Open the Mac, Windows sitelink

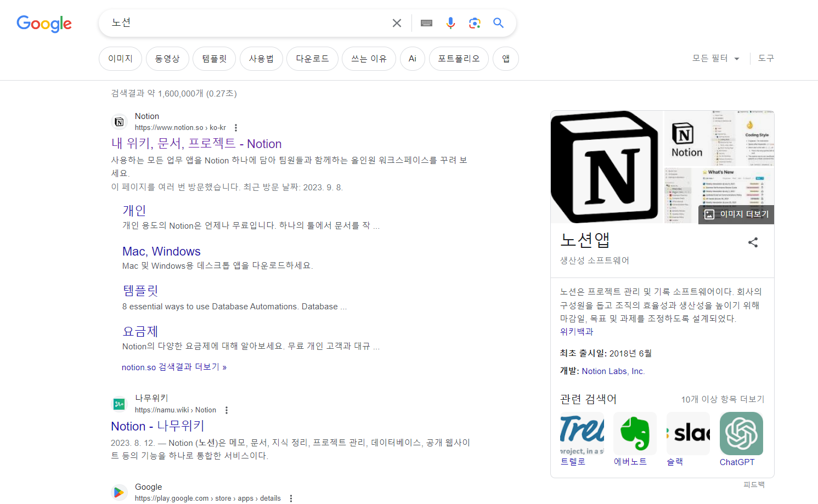(x=161, y=251)
